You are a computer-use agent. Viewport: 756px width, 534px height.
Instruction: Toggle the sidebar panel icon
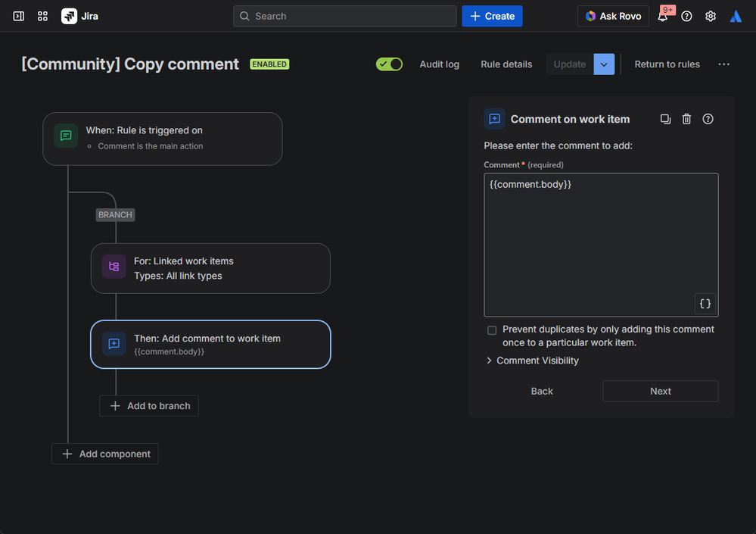(x=18, y=16)
